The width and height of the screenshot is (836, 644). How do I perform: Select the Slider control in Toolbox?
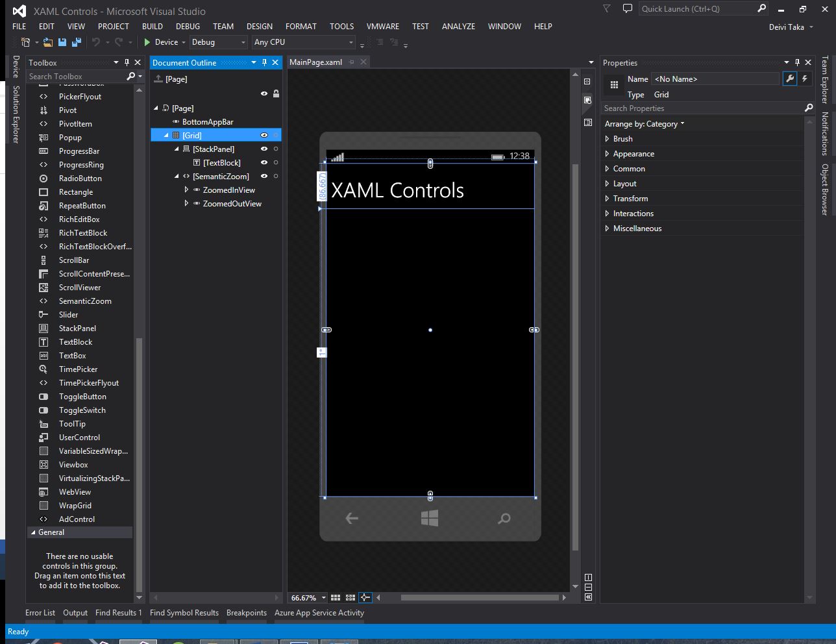point(68,315)
